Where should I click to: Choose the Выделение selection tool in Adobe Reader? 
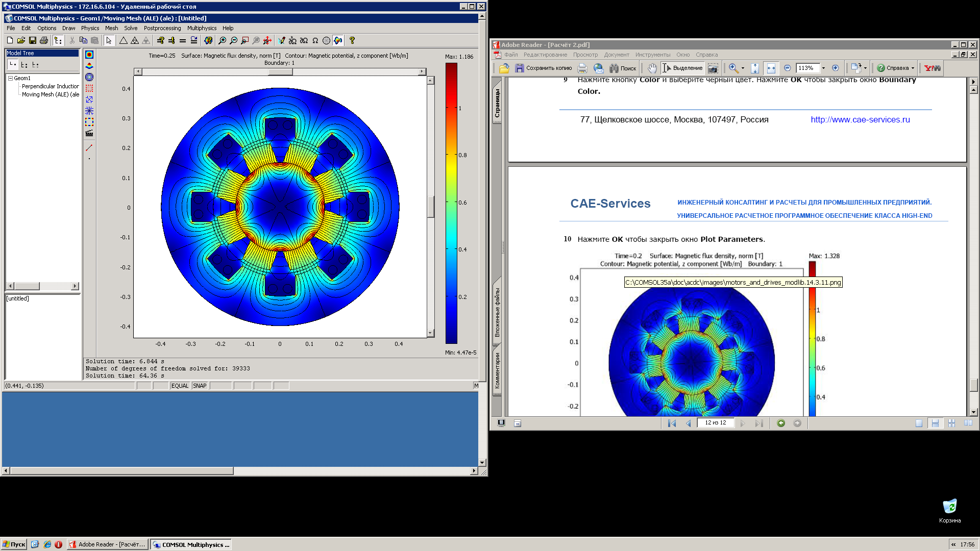click(x=682, y=68)
